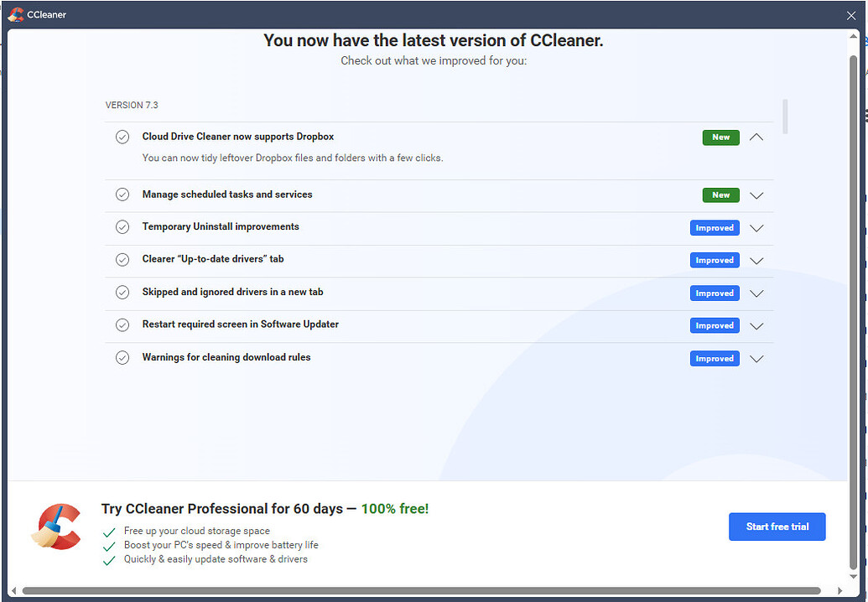Image resolution: width=868 pixels, height=602 pixels.
Task: Click the checkmark circle beside "Skipped and ignored drivers in a new tab"
Action: point(122,292)
